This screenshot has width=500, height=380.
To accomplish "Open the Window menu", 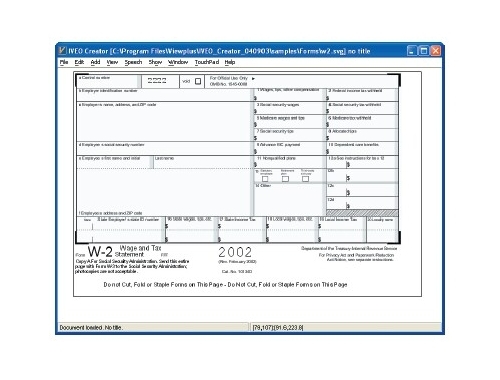I will (178, 62).
